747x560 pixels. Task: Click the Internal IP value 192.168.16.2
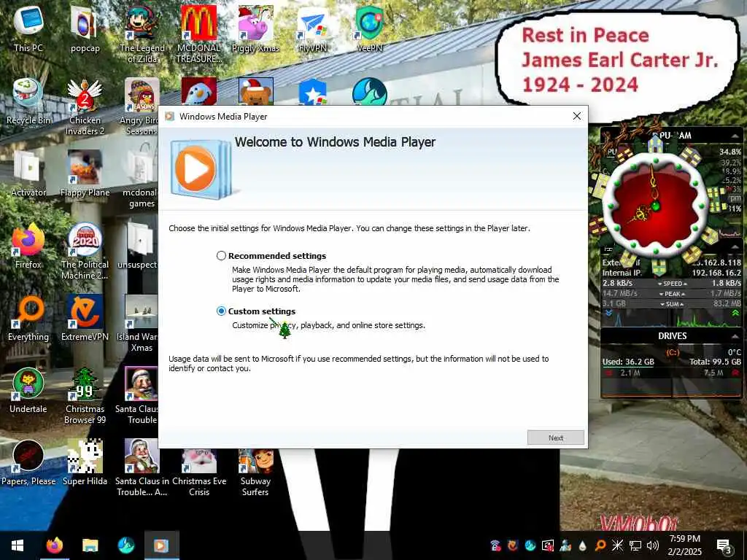[716, 273]
